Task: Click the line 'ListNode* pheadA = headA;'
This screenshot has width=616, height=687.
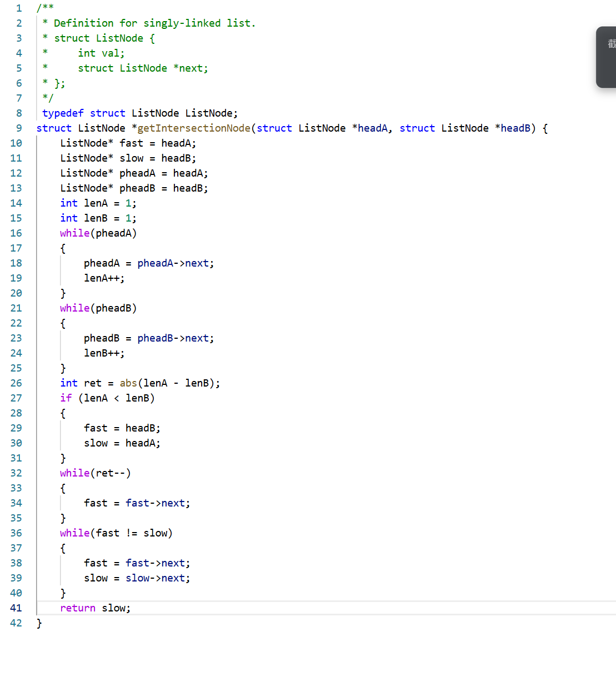Action: point(134,173)
